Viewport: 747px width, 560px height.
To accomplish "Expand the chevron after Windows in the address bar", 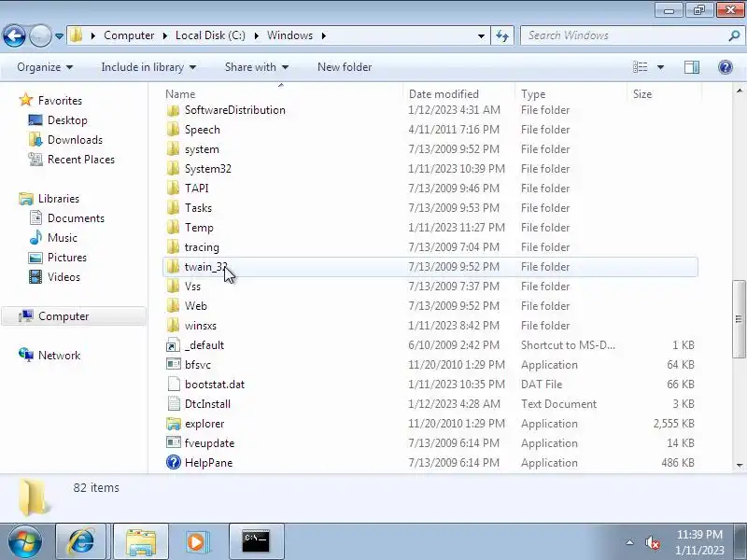I will click(x=324, y=35).
